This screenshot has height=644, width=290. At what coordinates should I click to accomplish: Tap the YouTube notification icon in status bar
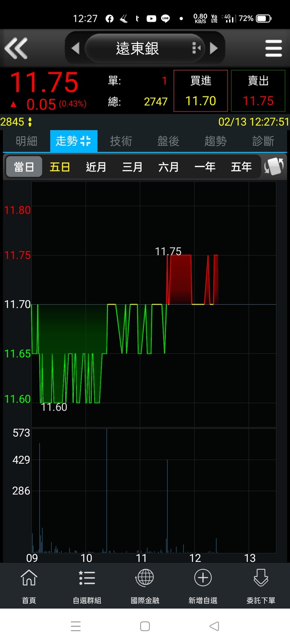pyautogui.click(x=151, y=19)
